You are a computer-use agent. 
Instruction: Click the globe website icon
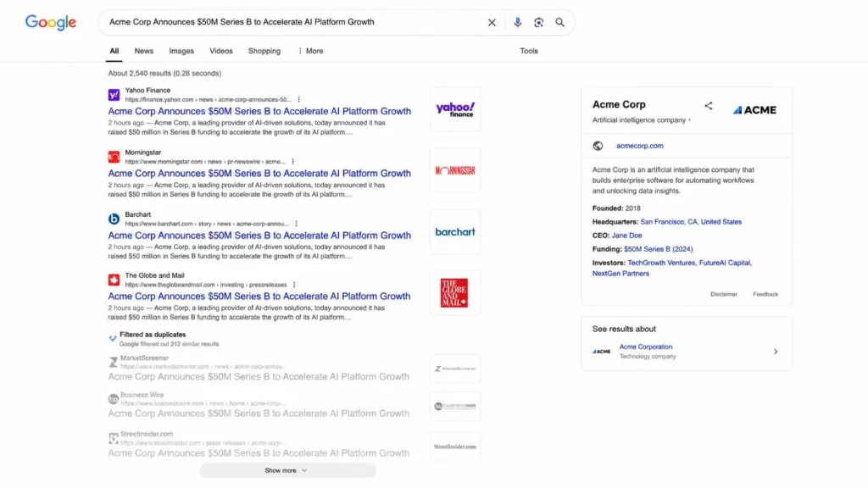[598, 146]
